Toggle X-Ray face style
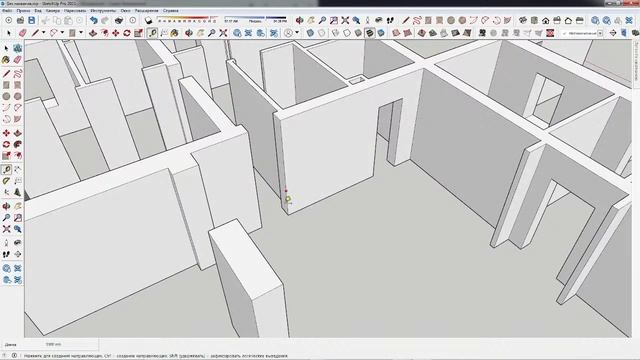 click(x=310, y=33)
